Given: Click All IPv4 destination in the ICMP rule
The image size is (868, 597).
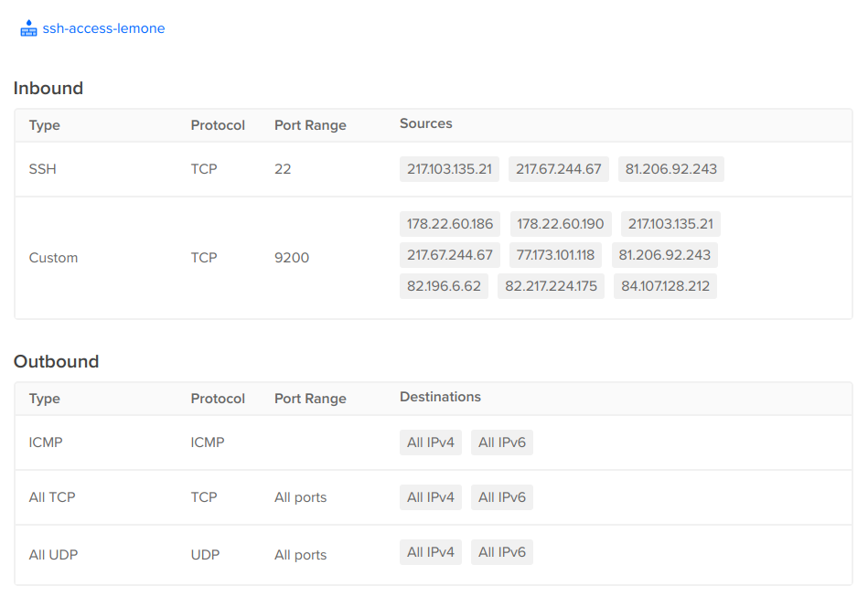Looking at the screenshot, I should [x=430, y=442].
